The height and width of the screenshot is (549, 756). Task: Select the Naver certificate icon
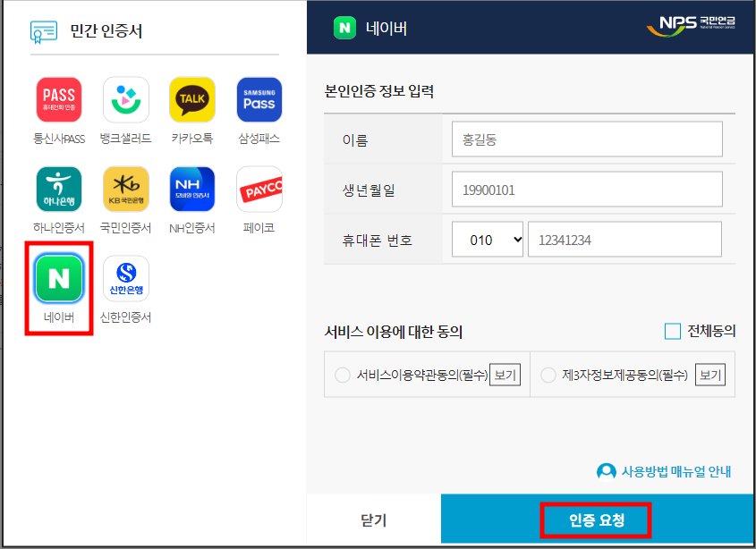pos(58,278)
